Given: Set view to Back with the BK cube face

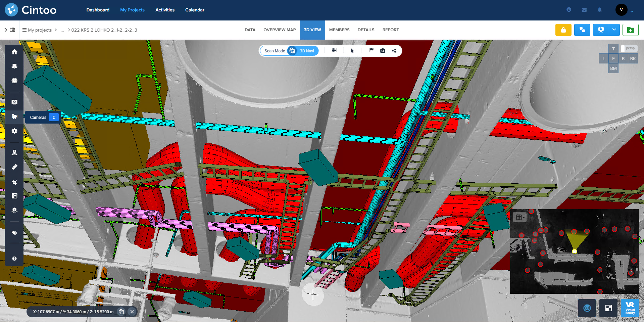Looking at the screenshot, I should pos(633,58).
